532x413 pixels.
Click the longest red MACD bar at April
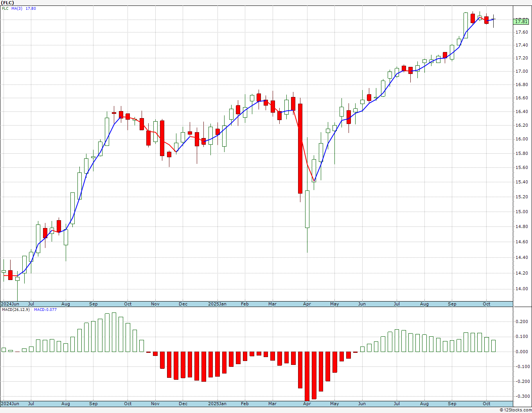(307, 376)
